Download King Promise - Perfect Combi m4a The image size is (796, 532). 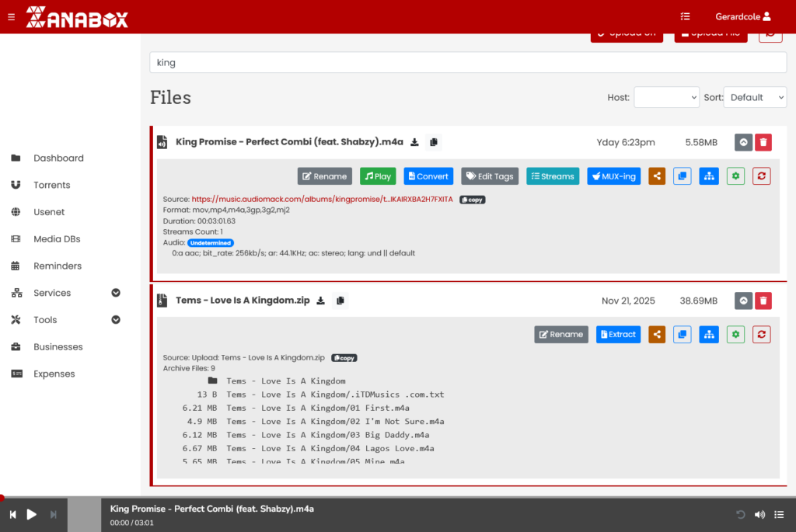(415, 142)
